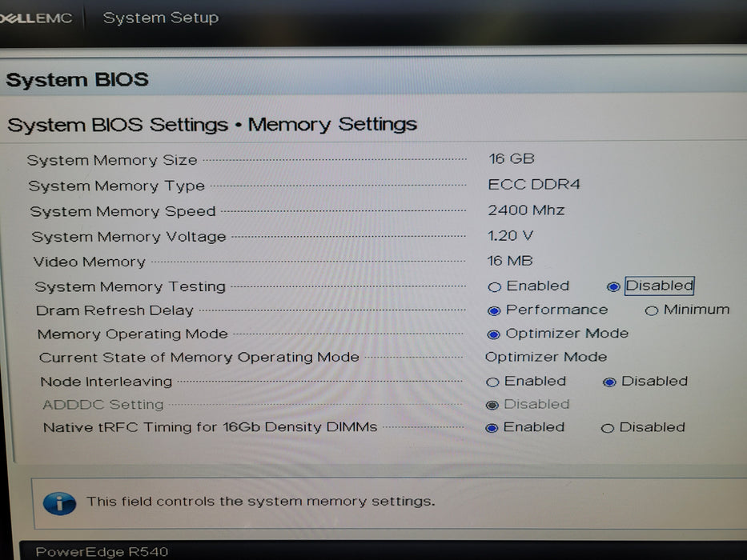Click Current State of Memory Operating Mode label
This screenshot has width=747, height=560.
[199, 357]
